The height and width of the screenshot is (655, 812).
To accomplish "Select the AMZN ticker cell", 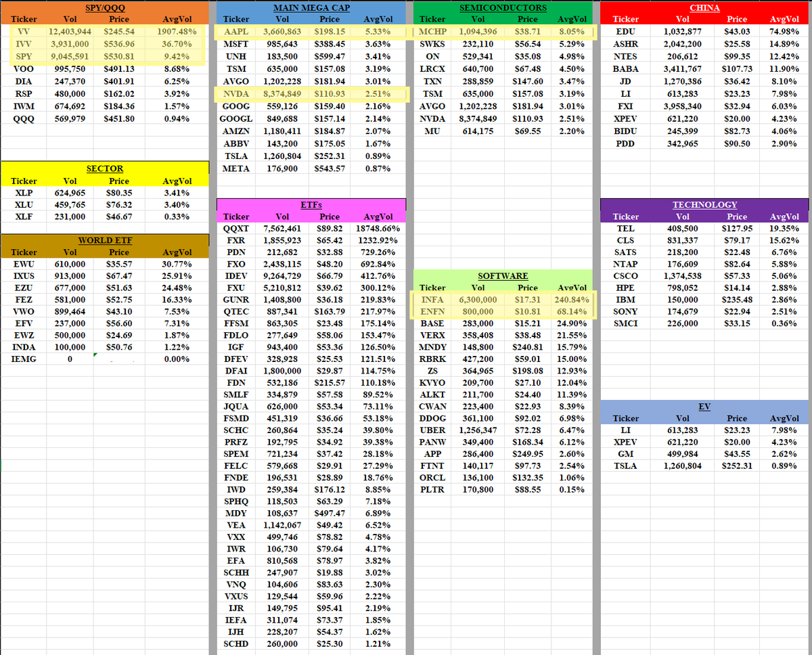I will pyautogui.click(x=236, y=131).
